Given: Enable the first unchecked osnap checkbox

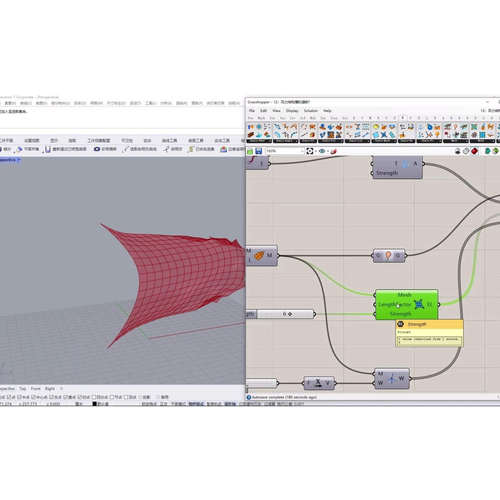Looking at the screenshot, I should click(94, 397).
